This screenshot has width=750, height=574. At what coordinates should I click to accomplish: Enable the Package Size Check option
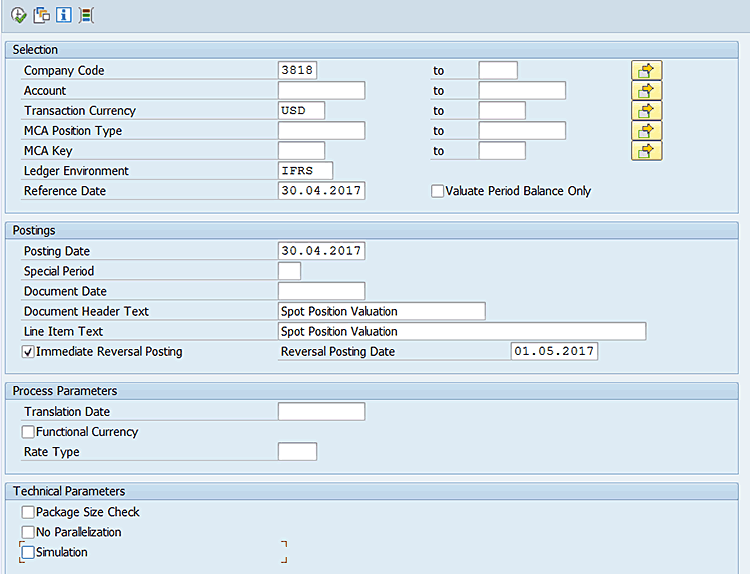tap(28, 512)
